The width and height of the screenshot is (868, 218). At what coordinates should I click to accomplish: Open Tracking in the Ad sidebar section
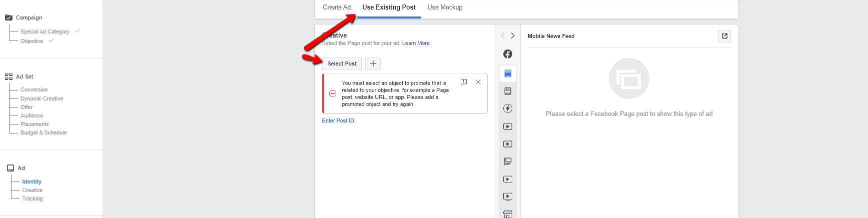point(33,198)
